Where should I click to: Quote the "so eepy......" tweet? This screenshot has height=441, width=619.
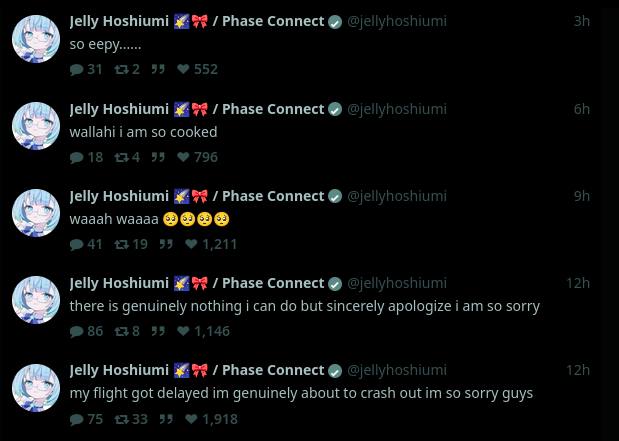tap(158, 70)
